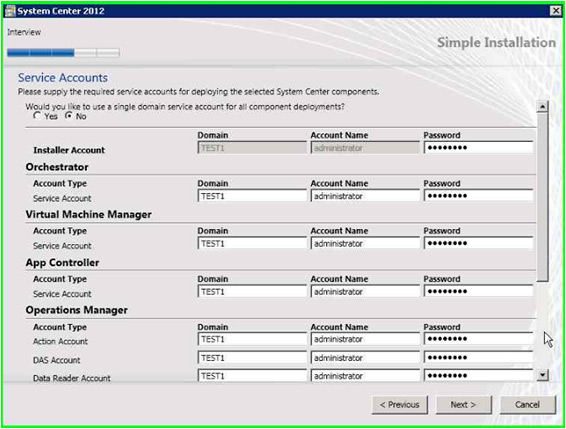Click the Orchestrator section heading
This screenshot has width=566, height=429.
click(57, 167)
